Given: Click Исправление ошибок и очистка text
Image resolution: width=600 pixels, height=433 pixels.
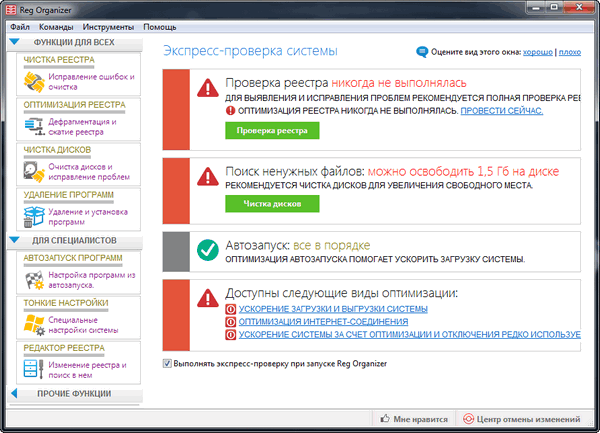Looking at the screenshot, I should (x=91, y=82).
